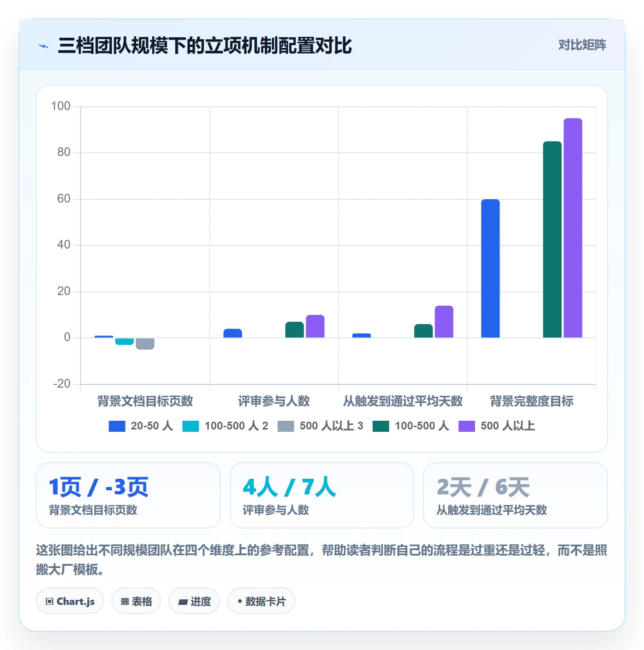Click the y-axis tick label -20
This screenshot has height=650, width=644.
[x=62, y=384]
